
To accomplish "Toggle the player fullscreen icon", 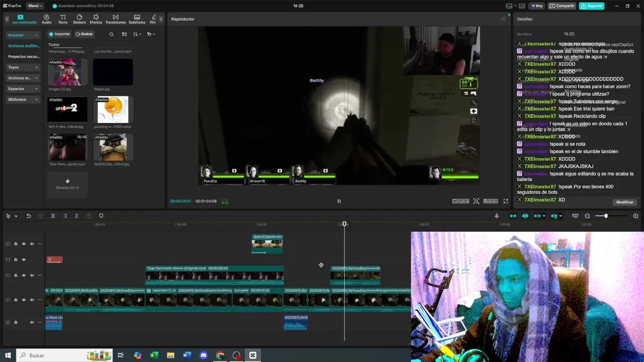I will pos(506,201).
